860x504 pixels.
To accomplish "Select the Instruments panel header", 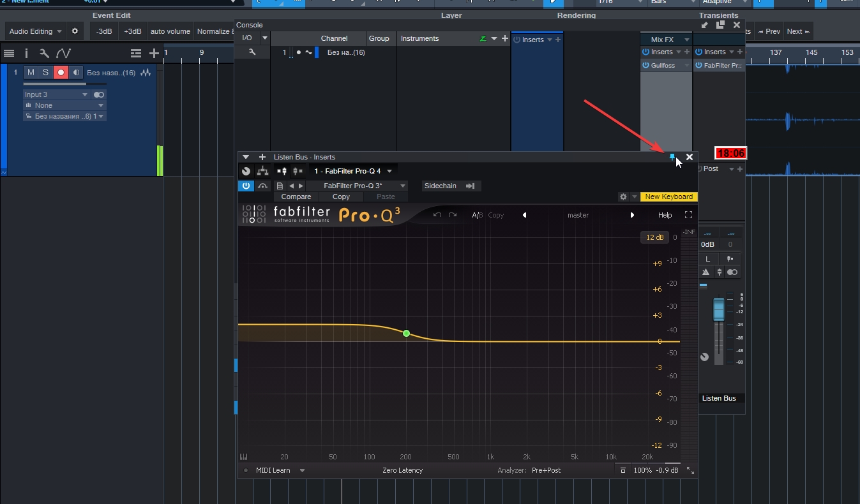I will coord(420,38).
